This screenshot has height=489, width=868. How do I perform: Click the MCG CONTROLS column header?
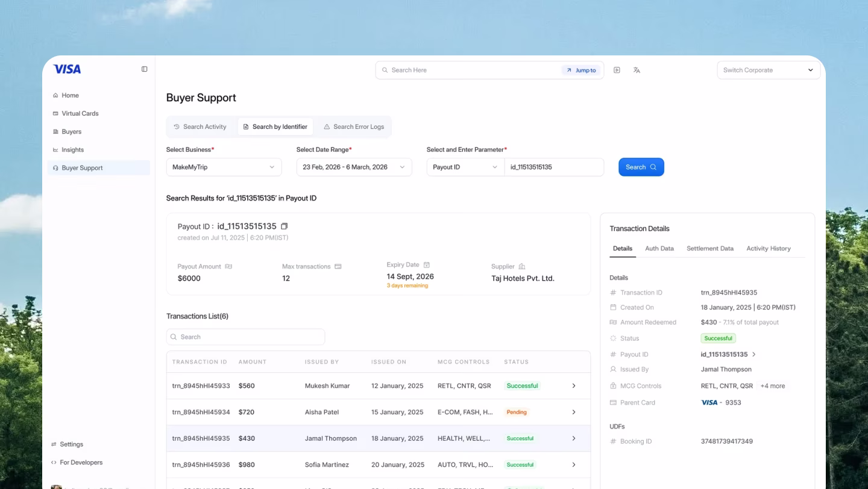[464, 362]
